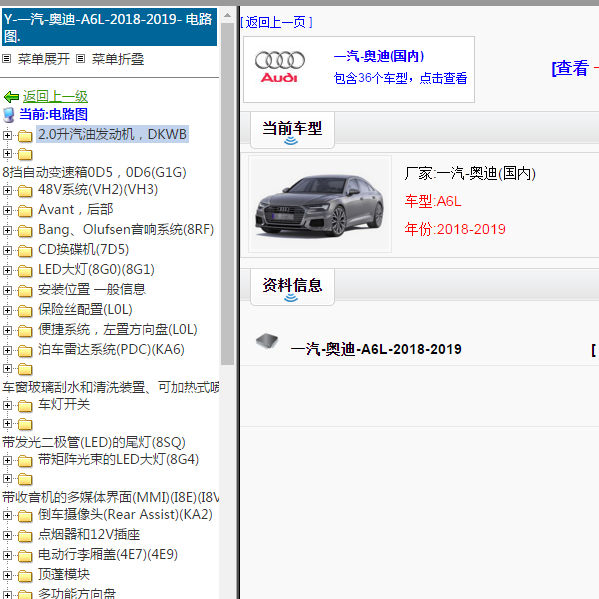Image resolution: width=599 pixels, height=599 pixels.
Task: Expand the 点烟器和12V插座 tree node
Action: [x=7, y=535]
